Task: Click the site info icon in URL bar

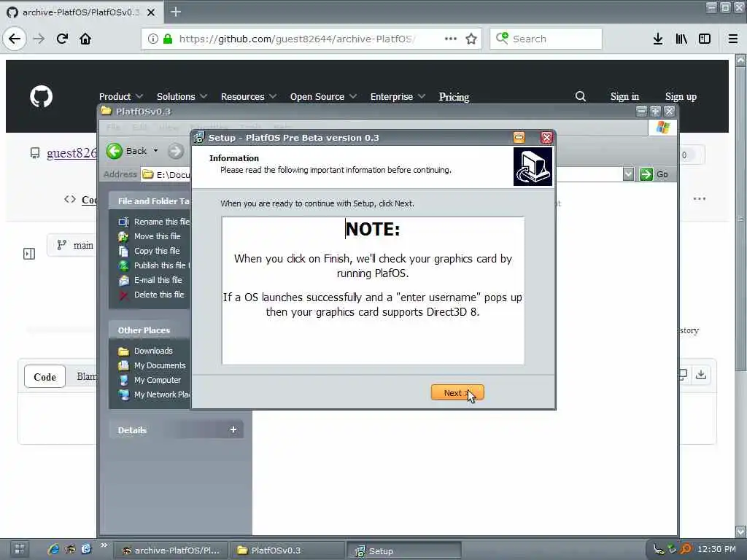Action: click(152, 39)
